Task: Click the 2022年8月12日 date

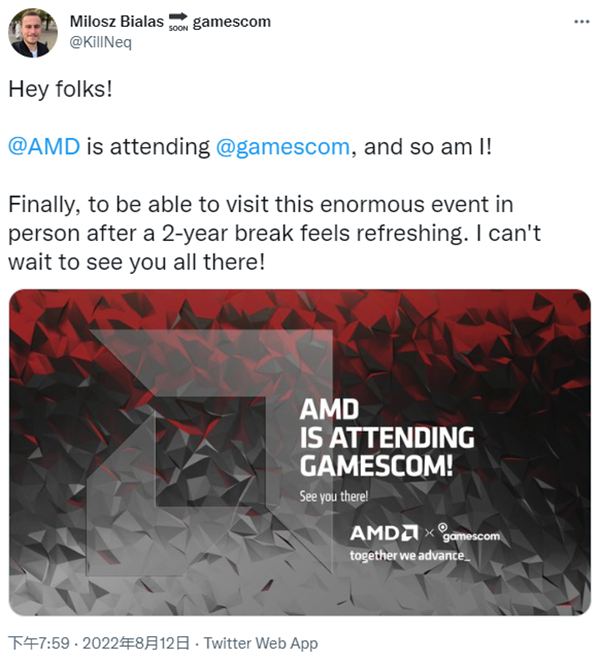Action: 139,642
